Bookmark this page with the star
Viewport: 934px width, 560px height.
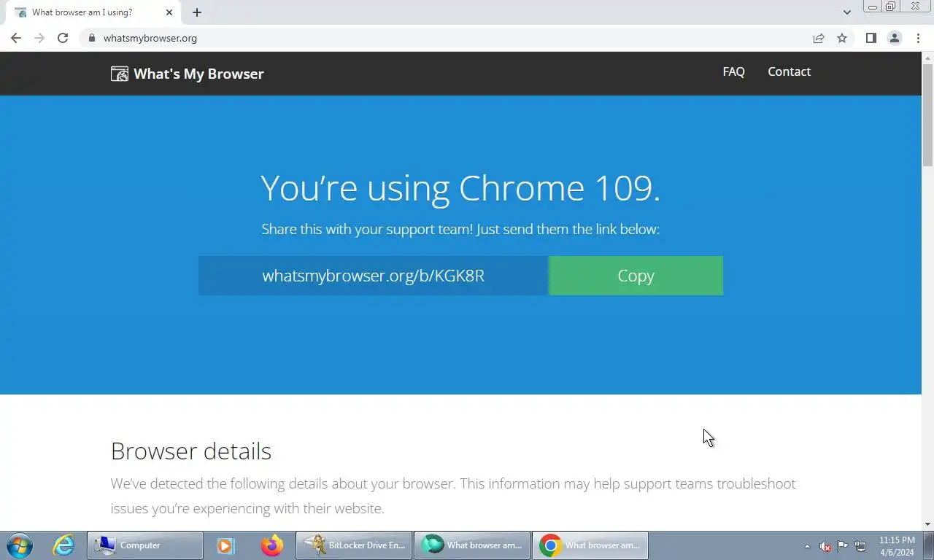coord(842,38)
